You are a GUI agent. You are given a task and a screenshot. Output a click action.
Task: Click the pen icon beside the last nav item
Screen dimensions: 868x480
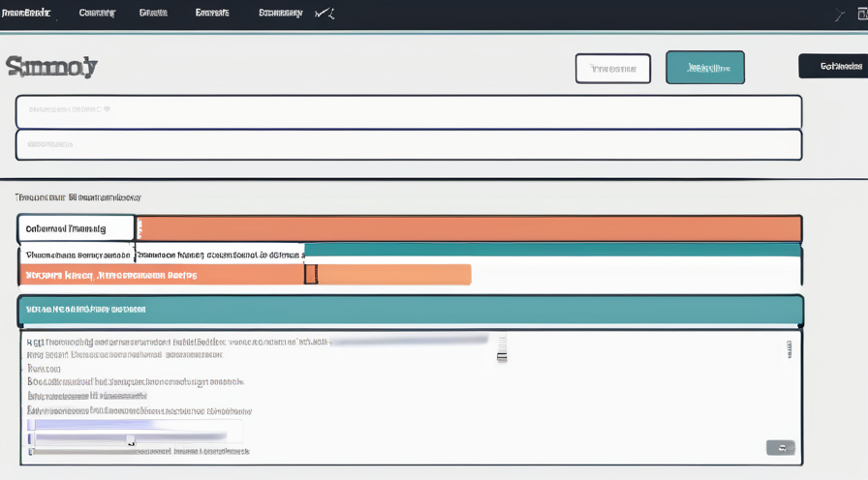(x=326, y=14)
